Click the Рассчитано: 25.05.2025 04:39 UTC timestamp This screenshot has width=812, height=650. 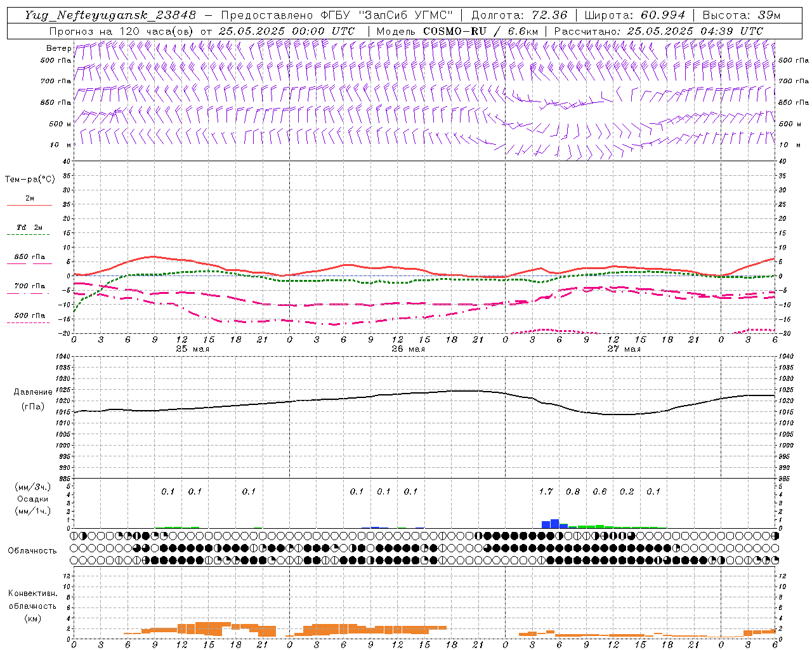658,31
